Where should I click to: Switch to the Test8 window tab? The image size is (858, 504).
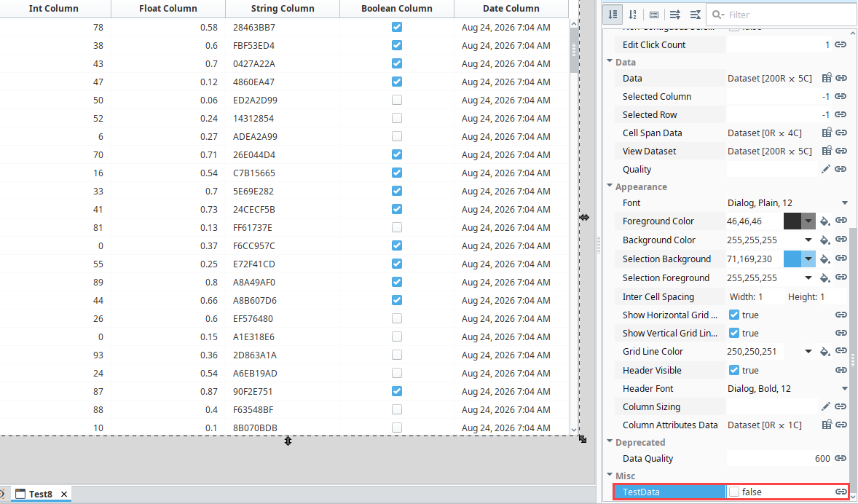41,494
